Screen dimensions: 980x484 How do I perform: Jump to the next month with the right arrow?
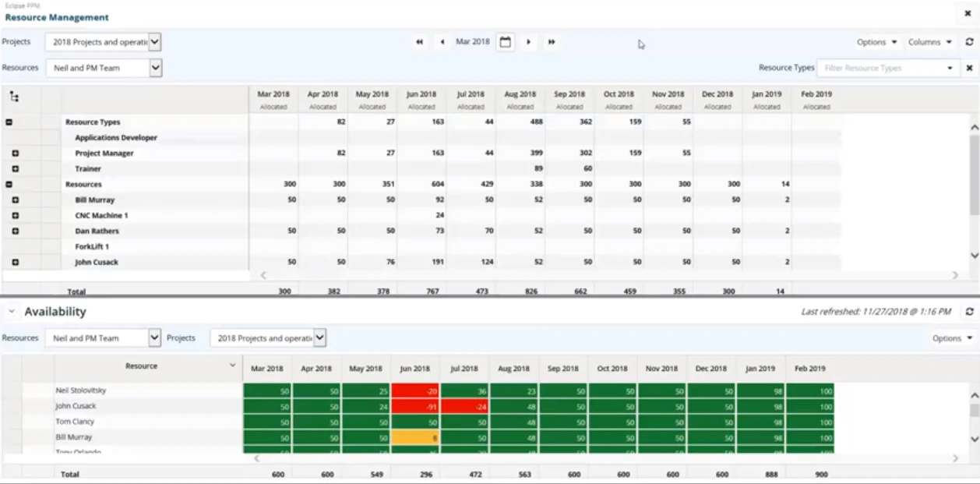coord(529,42)
